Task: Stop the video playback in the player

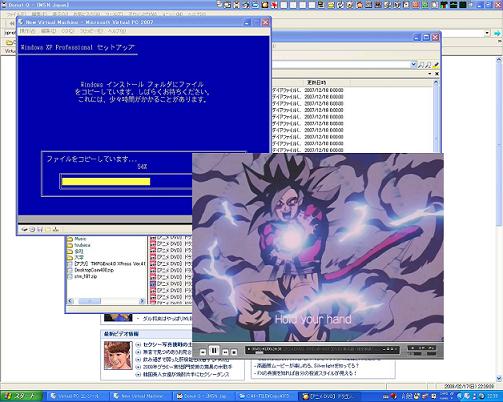Action: coord(234,352)
